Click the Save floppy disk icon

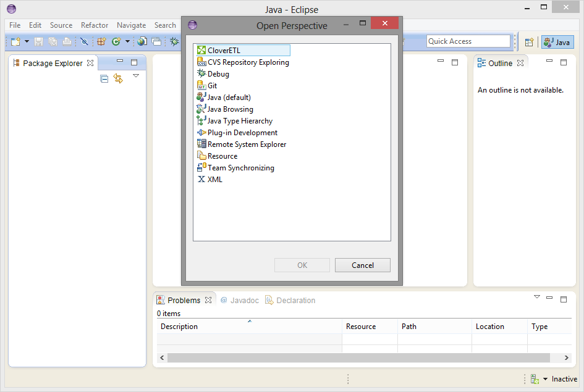[x=39, y=41]
